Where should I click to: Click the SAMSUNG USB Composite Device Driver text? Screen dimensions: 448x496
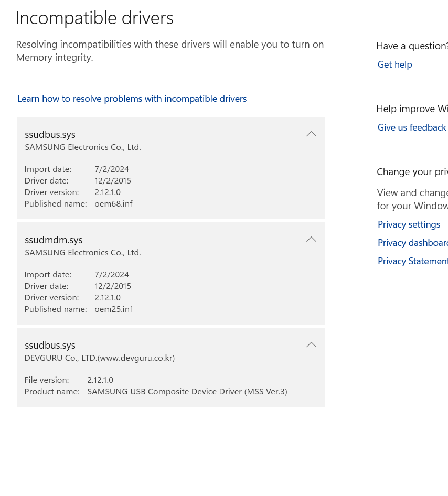[x=187, y=392]
